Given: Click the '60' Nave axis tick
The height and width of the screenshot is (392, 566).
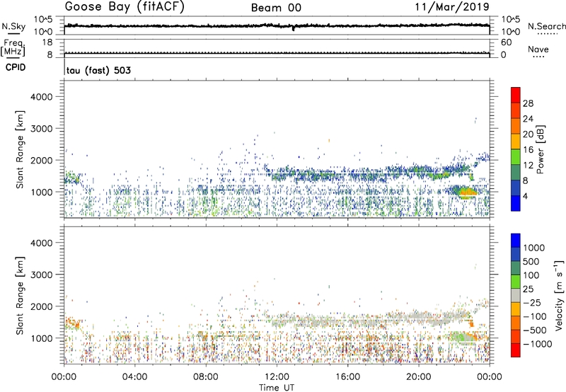Looking at the screenshot, I should [506, 42].
